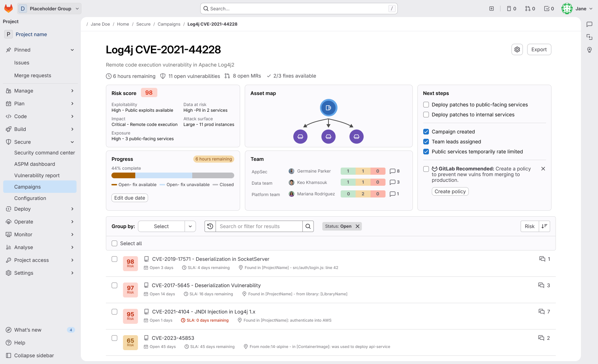The height and width of the screenshot is (364, 598).
Task: Open Security command center
Action: [x=44, y=153]
